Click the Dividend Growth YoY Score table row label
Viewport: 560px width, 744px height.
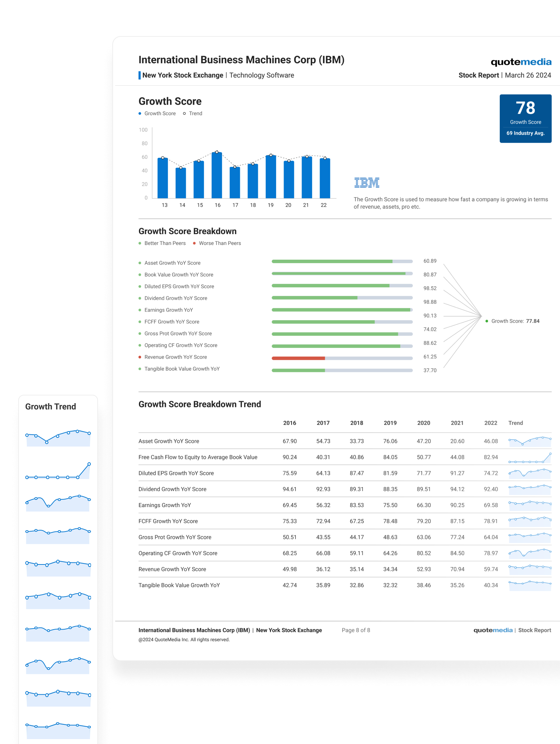point(172,489)
